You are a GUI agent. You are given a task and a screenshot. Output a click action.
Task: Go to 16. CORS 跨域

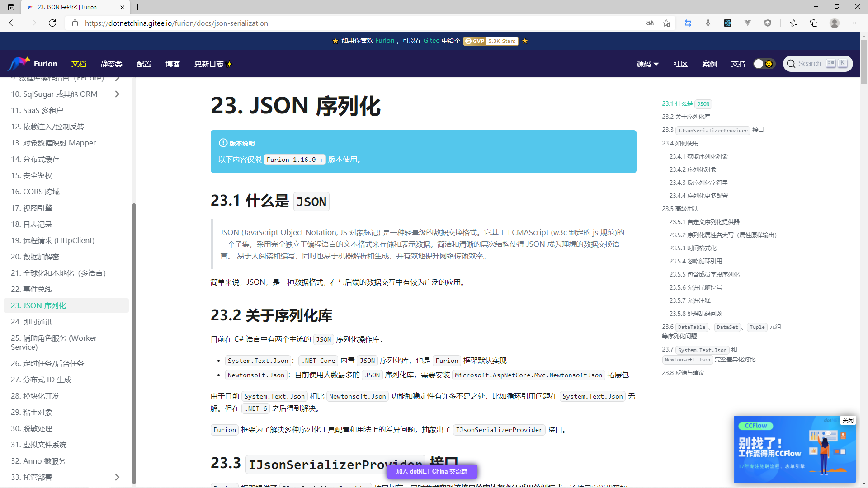pos(35,192)
